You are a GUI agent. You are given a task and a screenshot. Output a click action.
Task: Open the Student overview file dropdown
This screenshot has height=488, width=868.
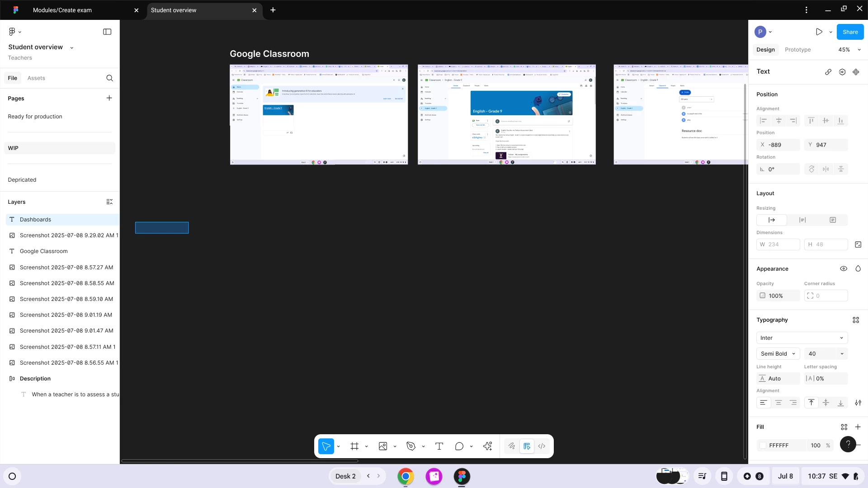72,47
